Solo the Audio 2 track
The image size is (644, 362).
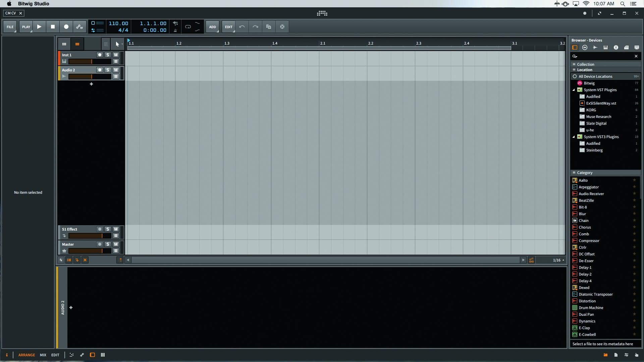108,70
